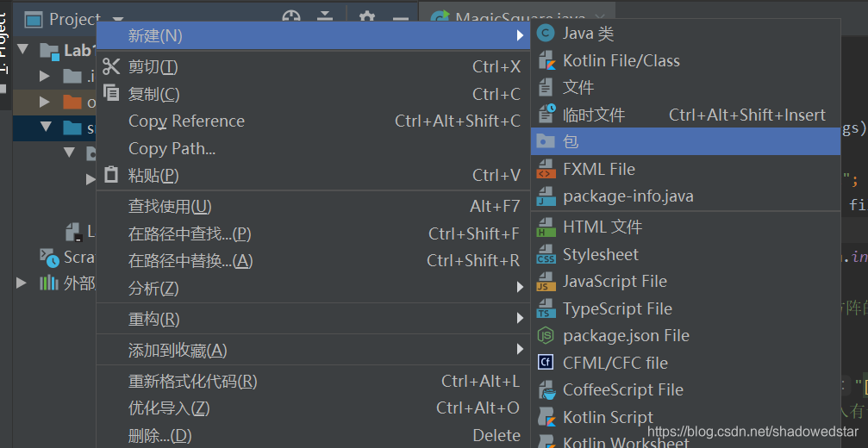The height and width of the screenshot is (448, 868).
Task: Expand the 分析(Z) submenu
Action: pyautogui.click(x=313, y=288)
